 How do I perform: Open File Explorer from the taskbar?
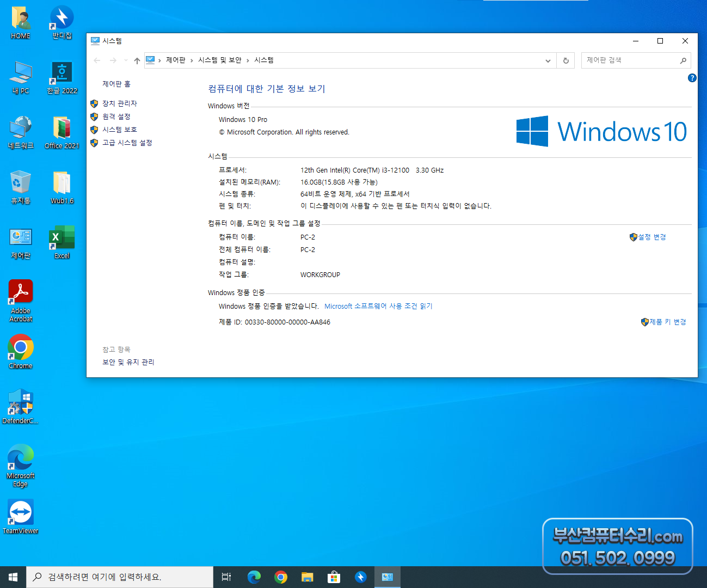pos(308,577)
